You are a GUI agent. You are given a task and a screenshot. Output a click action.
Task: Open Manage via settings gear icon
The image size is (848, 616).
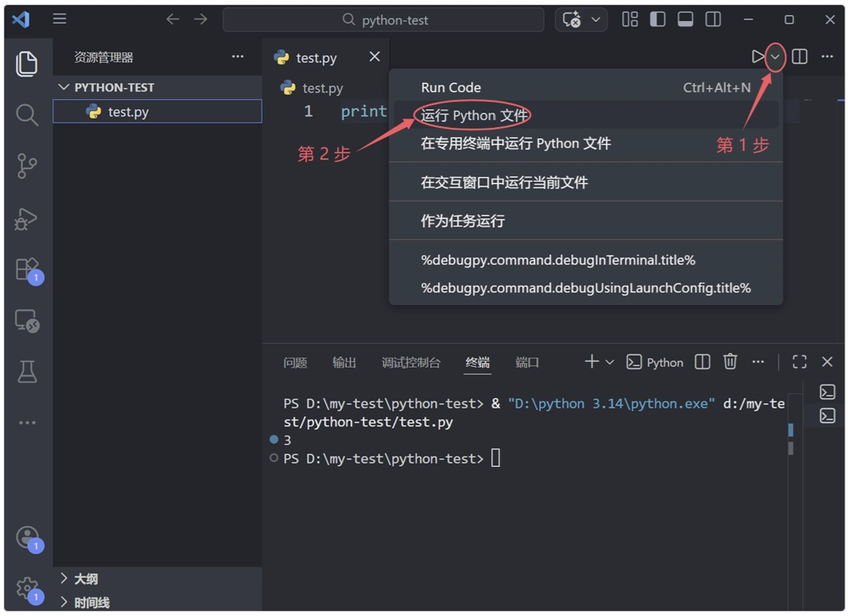(x=28, y=589)
